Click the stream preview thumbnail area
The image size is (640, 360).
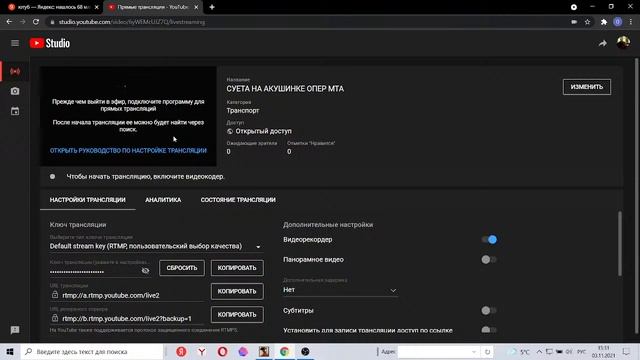click(x=128, y=116)
